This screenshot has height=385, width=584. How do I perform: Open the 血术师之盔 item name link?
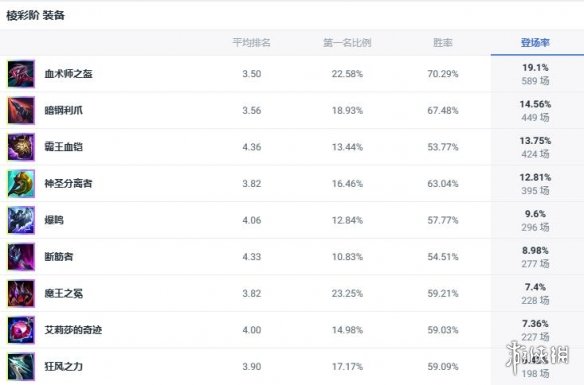tap(69, 74)
